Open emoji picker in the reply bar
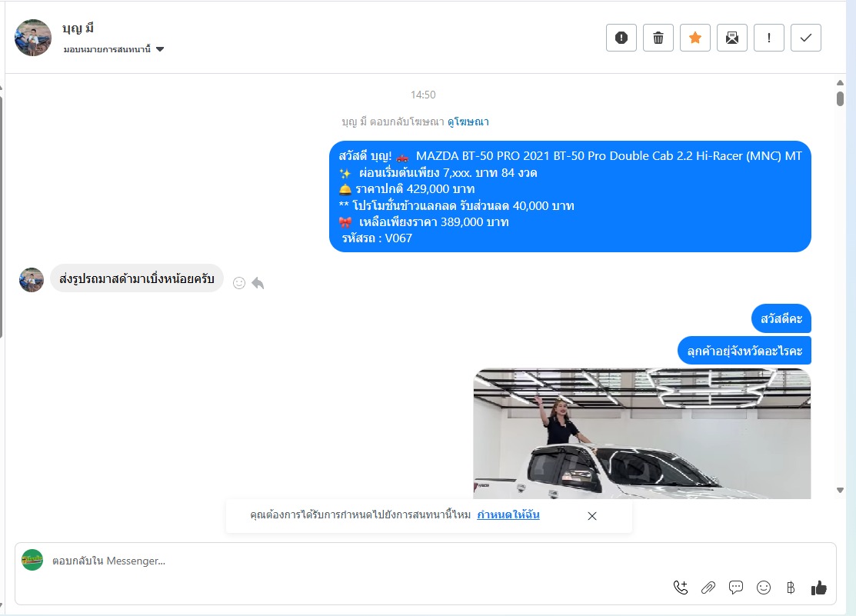The image size is (856, 616). (764, 588)
